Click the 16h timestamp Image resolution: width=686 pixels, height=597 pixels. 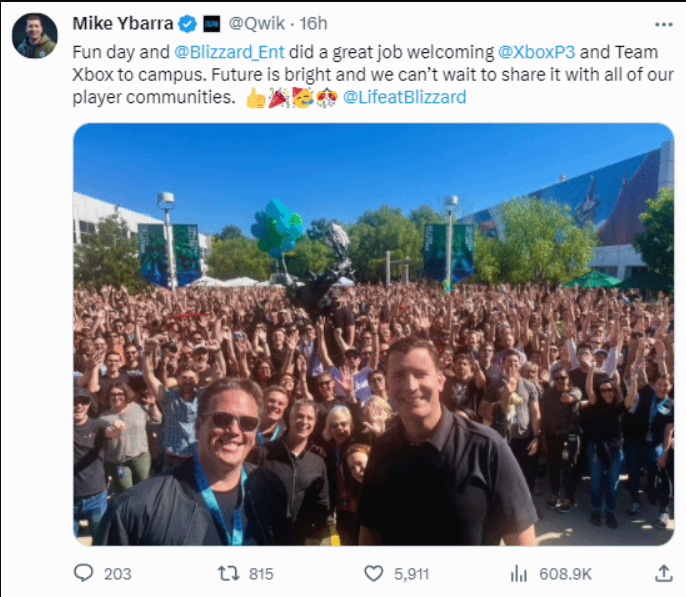tap(313, 24)
